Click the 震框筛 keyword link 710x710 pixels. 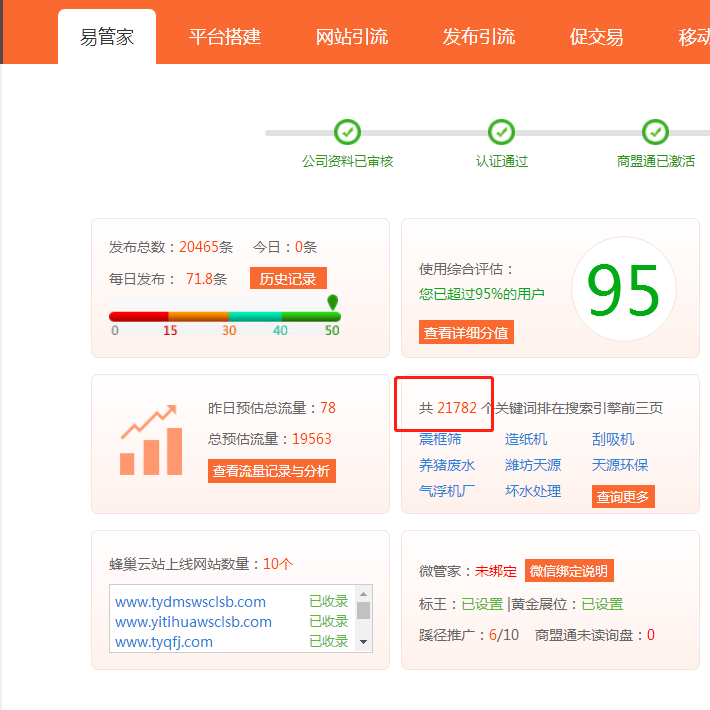[440, 439]
